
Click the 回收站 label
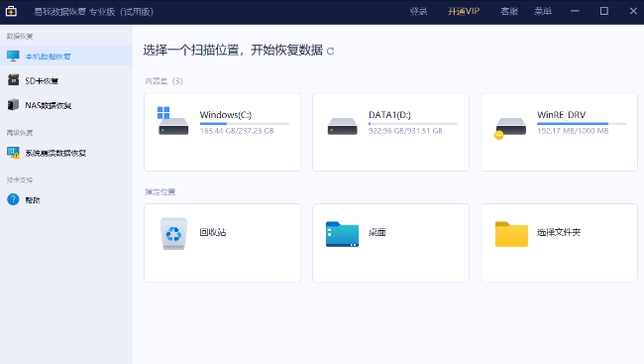point(213,232)
